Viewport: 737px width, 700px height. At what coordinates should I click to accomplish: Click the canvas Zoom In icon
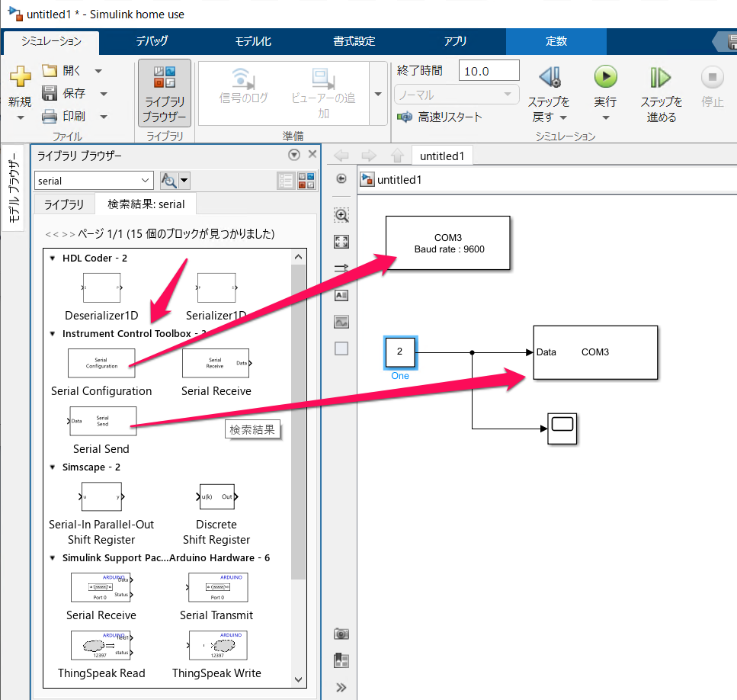pyautogui.click(x=341, y=215)
